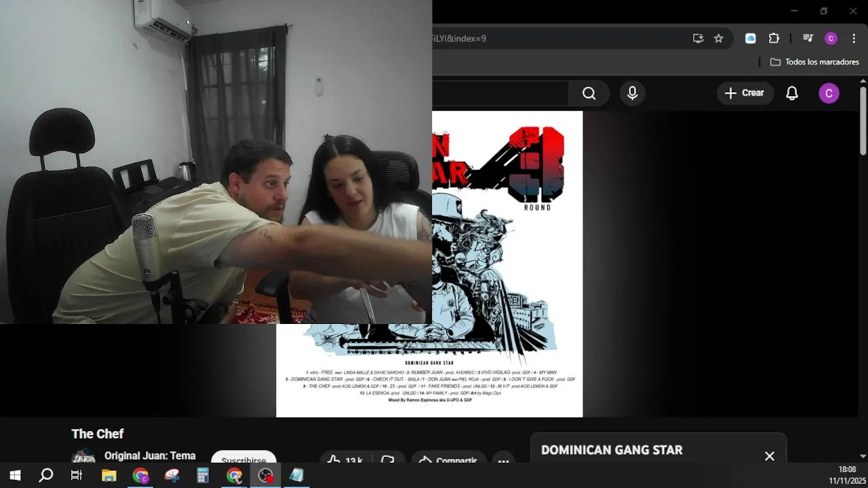Click the install app icon in address bar

point(698,39)
